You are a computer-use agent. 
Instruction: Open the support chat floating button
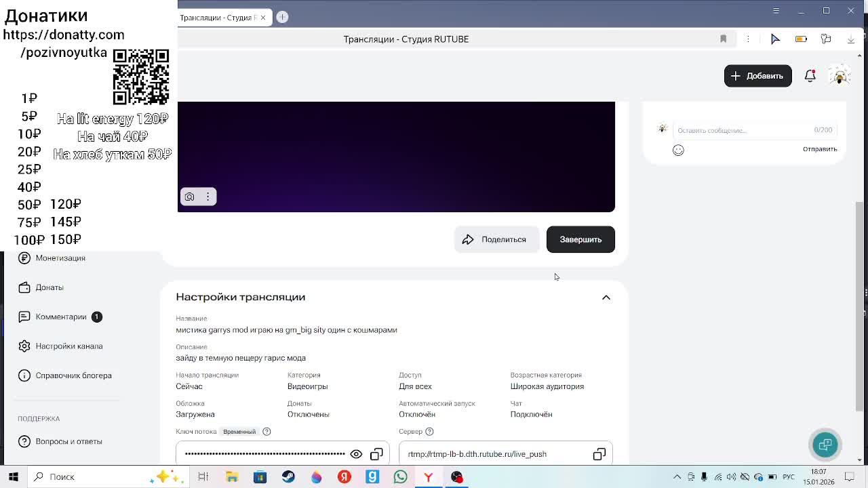pos(825,445)
